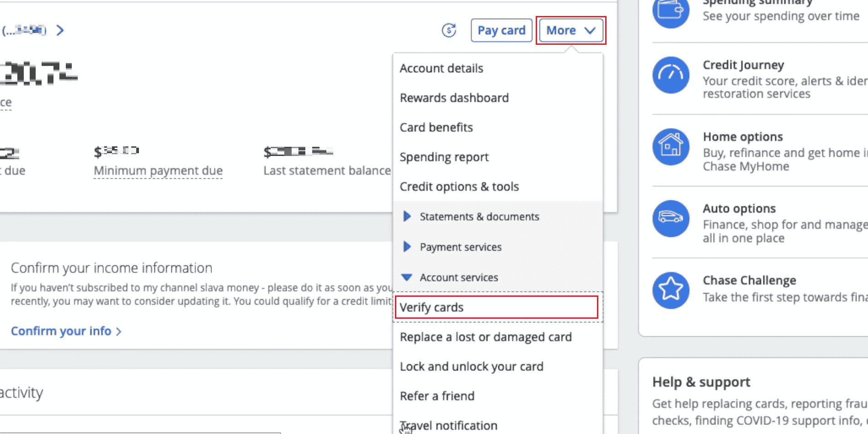Click the Auto options car icon
Viewport: 868px width, 434px height.
(x=671, y=218)
